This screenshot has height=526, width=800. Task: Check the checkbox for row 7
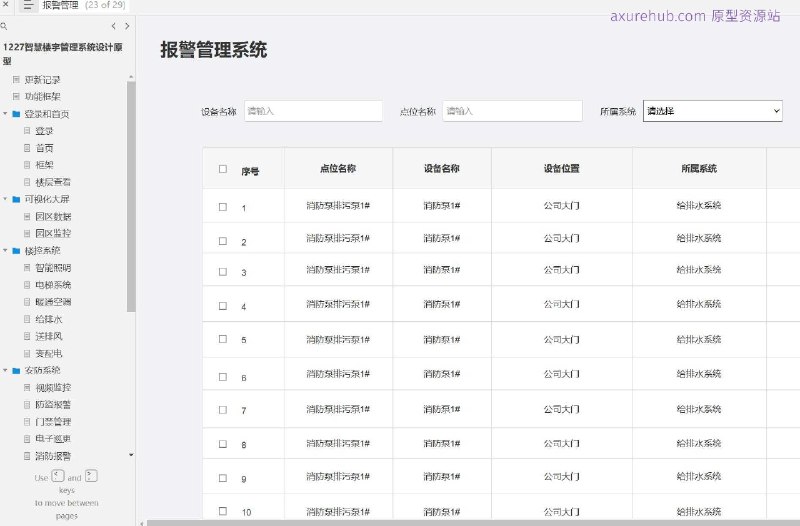pos(223,410)
